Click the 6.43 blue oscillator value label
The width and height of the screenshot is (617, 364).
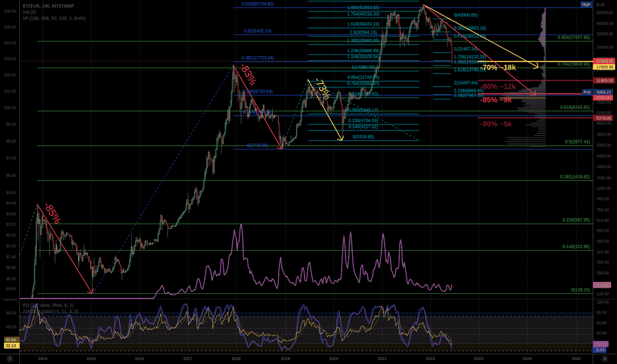[600, 350]
